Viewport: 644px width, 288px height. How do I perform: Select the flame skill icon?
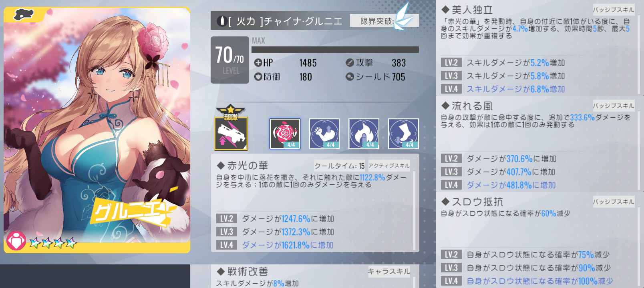[364, 134]
